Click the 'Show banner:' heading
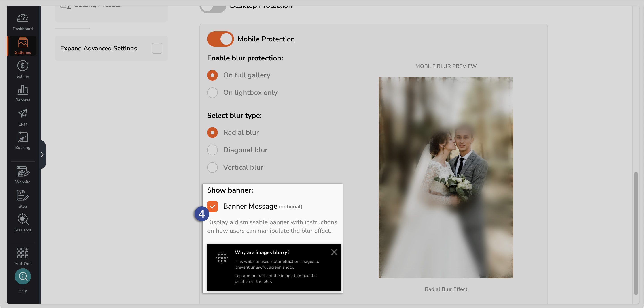 pyautogui.click(x=230, y=190)
